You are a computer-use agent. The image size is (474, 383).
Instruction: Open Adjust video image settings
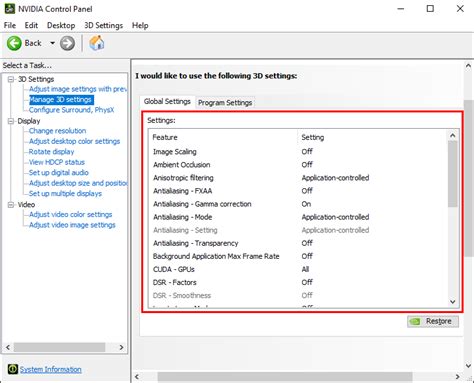72,225
